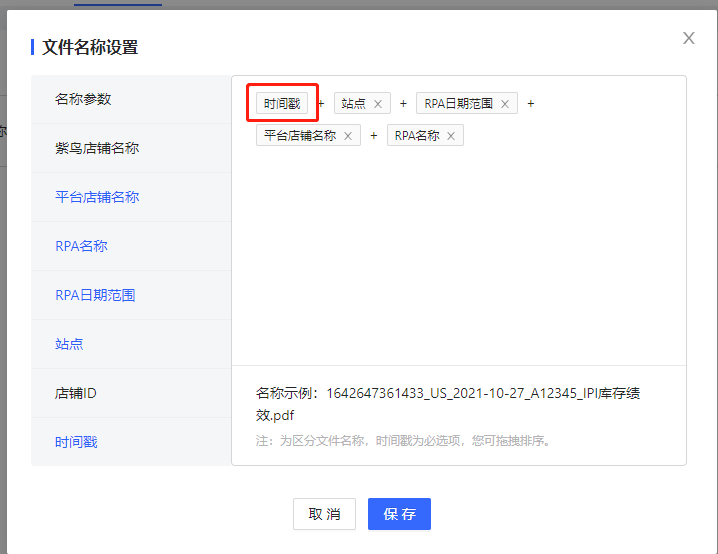
Task: Select RPA日期范围 in the left parameter list
Action: tap(131, 295)
